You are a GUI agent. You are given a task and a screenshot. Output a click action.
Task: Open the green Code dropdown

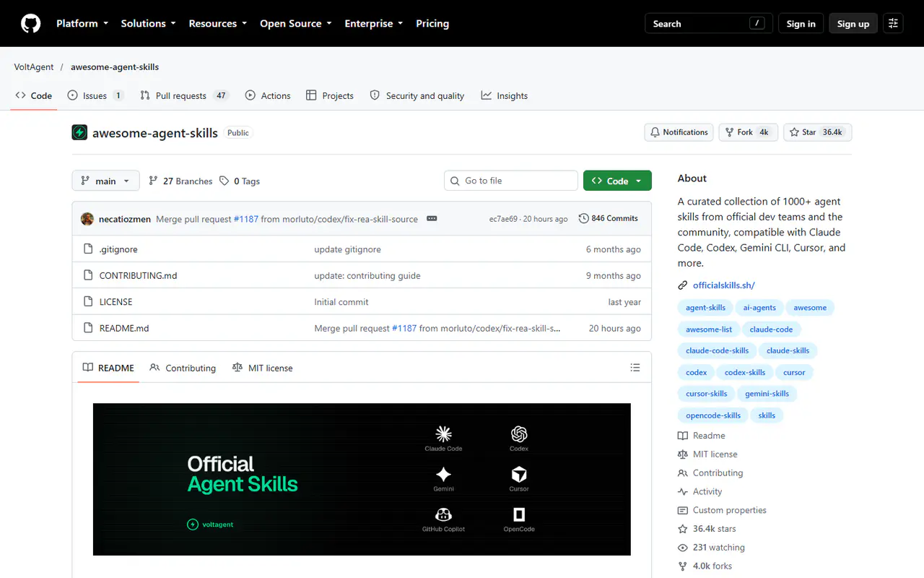coord(617,181)
